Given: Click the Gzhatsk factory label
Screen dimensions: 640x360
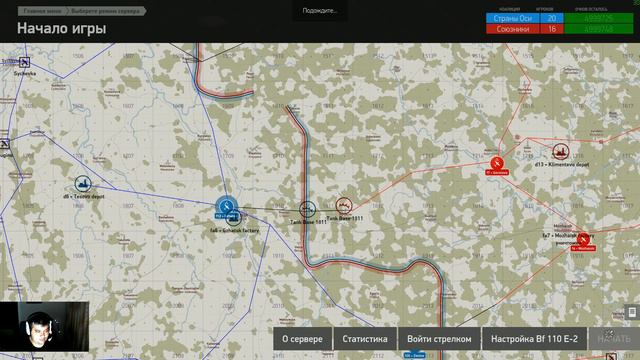Looking at the screenshot, I should coord(235,231).
